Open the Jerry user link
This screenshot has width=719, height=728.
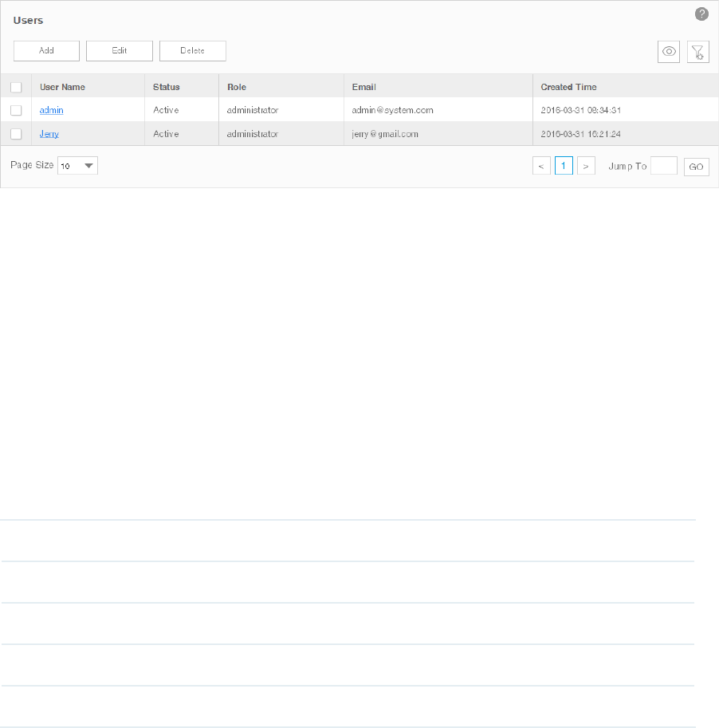49,134
